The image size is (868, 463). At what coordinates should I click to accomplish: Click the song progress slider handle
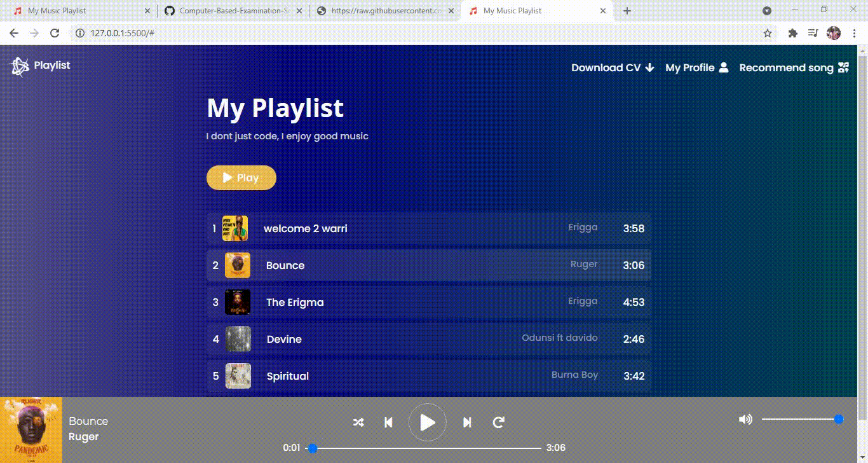pyautogui.click(x=312, y=448)
